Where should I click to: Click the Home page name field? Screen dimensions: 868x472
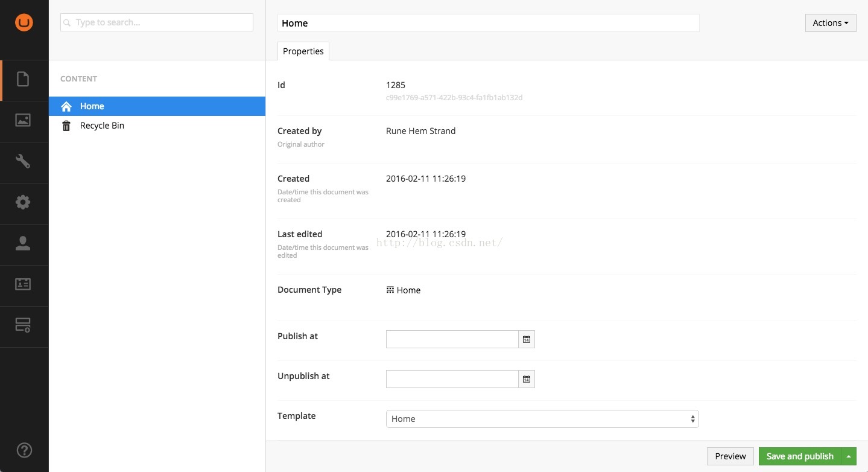point(489,23)
